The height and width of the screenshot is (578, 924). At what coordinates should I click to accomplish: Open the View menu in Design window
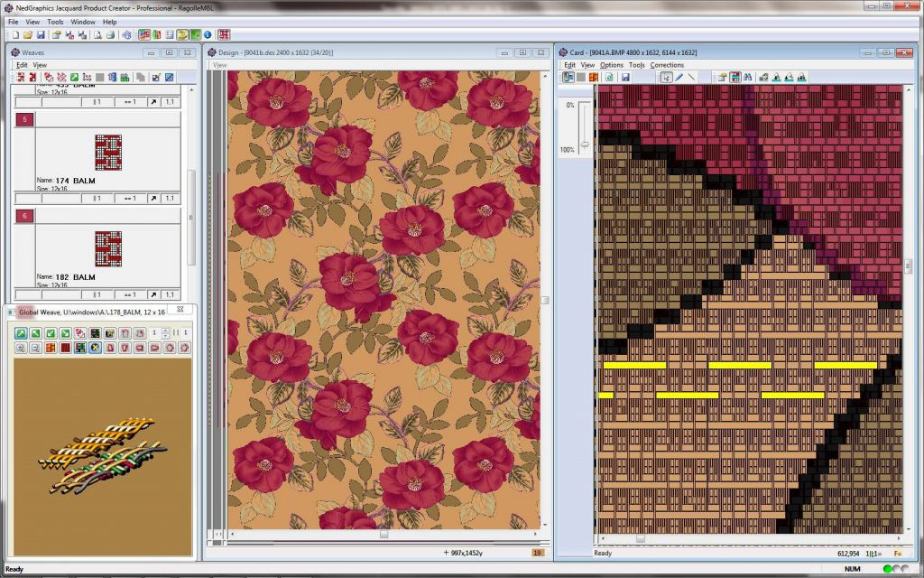220,65
